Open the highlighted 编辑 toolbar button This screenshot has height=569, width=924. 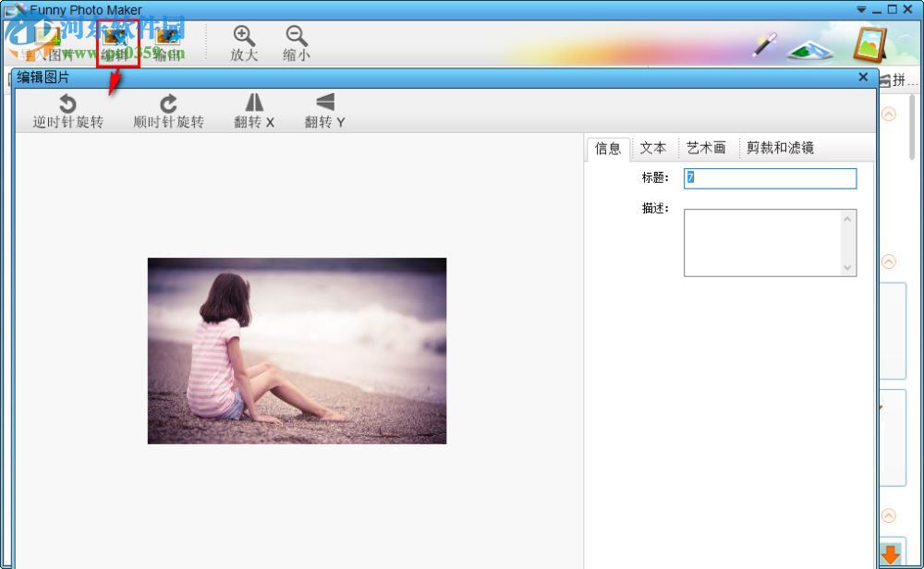115,39
